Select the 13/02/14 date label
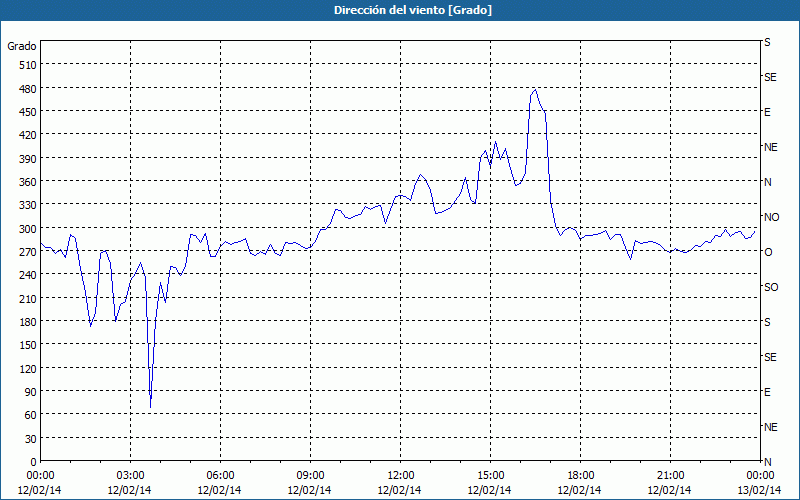This screenshot has width=800, height=500. point(759,490)
